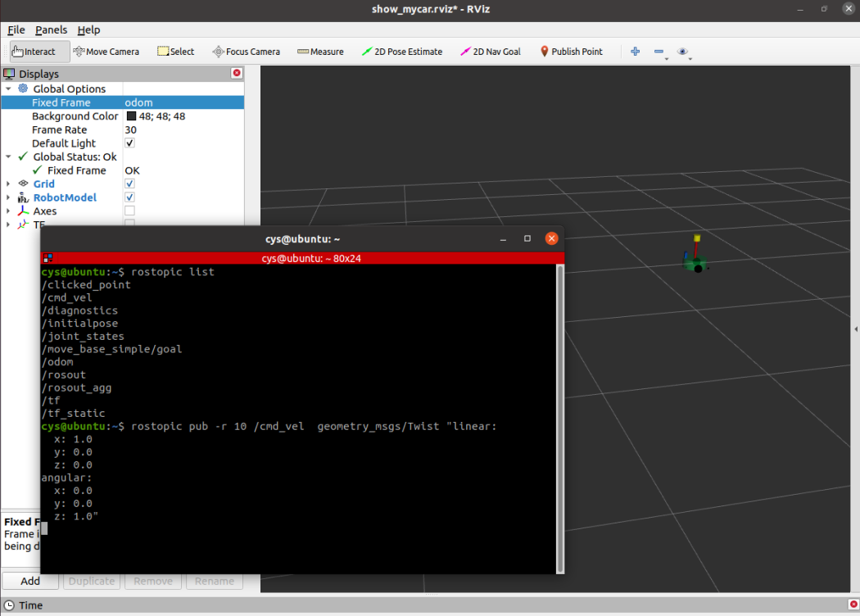The image size is (860, 616).
Task: Toggle the Default Light checkbox
Action: click(x=129, y=143)
